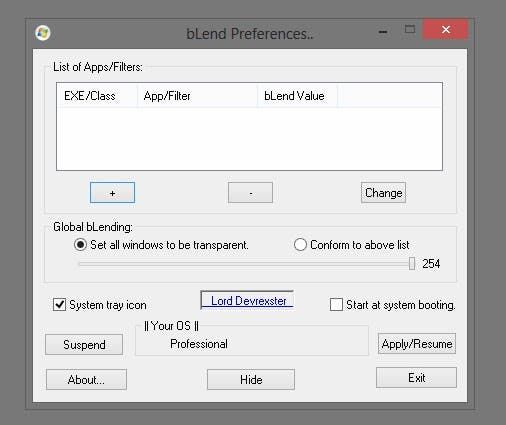506x425 pixels.
Task: Click the global blending slider thumb
Action: (x=412, y=264)
